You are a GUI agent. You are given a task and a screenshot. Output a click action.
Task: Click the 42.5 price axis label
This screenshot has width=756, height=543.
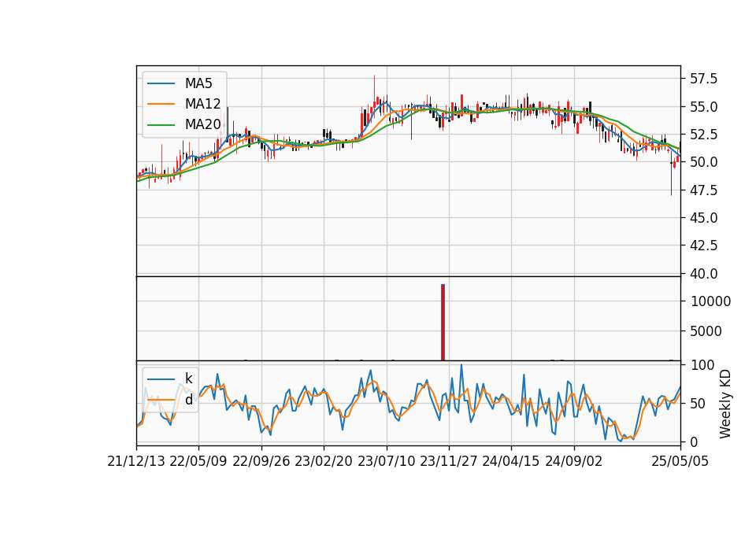[703, 246]
